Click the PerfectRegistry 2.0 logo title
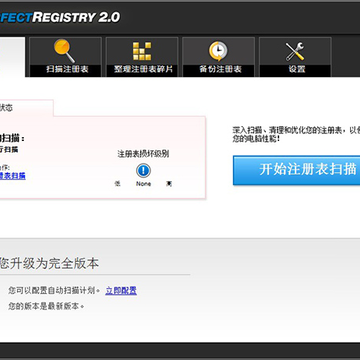Viewport: 360px width, 360px height. pos(60,17)
